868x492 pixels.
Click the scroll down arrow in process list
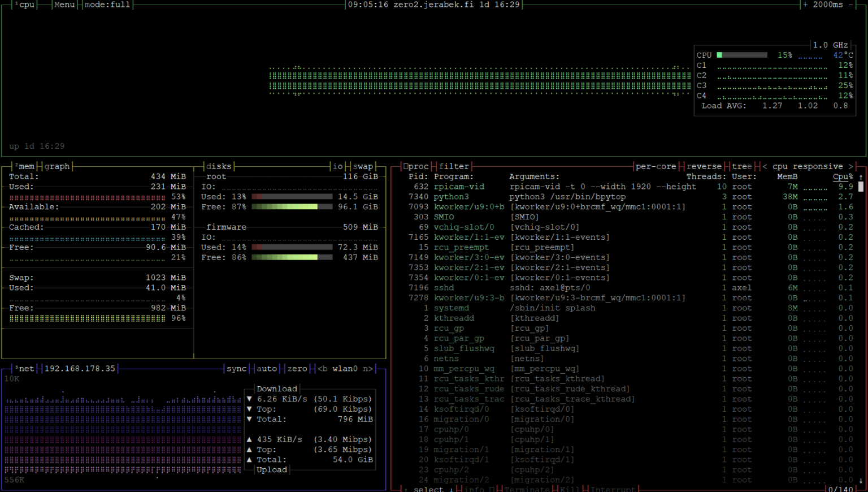pos(861,480)
